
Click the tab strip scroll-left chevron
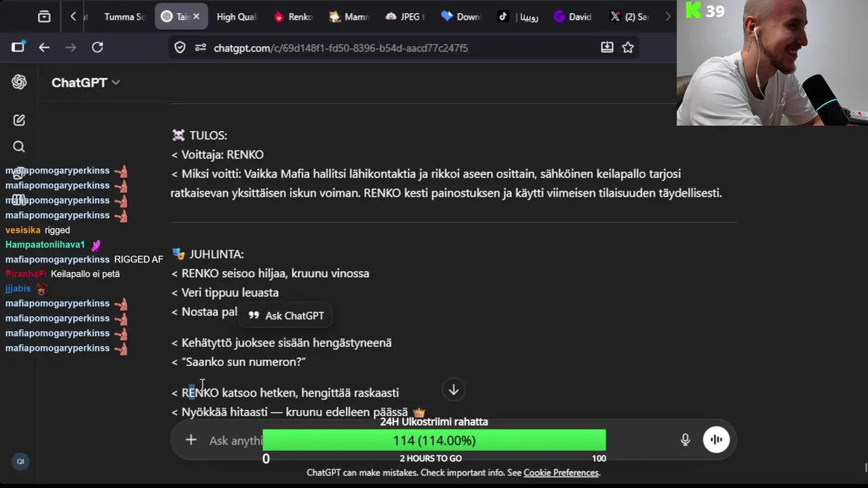coord(73,16)
